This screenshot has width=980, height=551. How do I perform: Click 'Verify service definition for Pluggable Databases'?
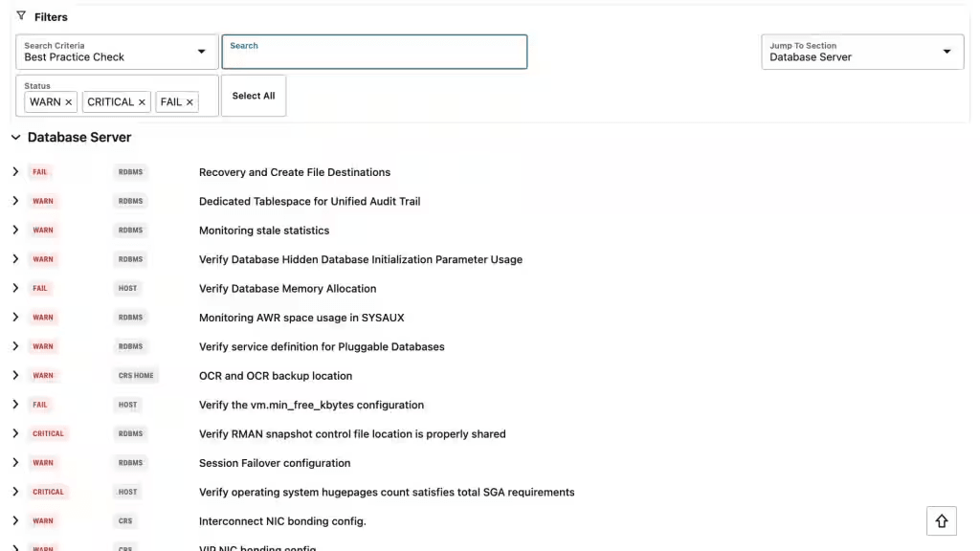tap(322, 346)
